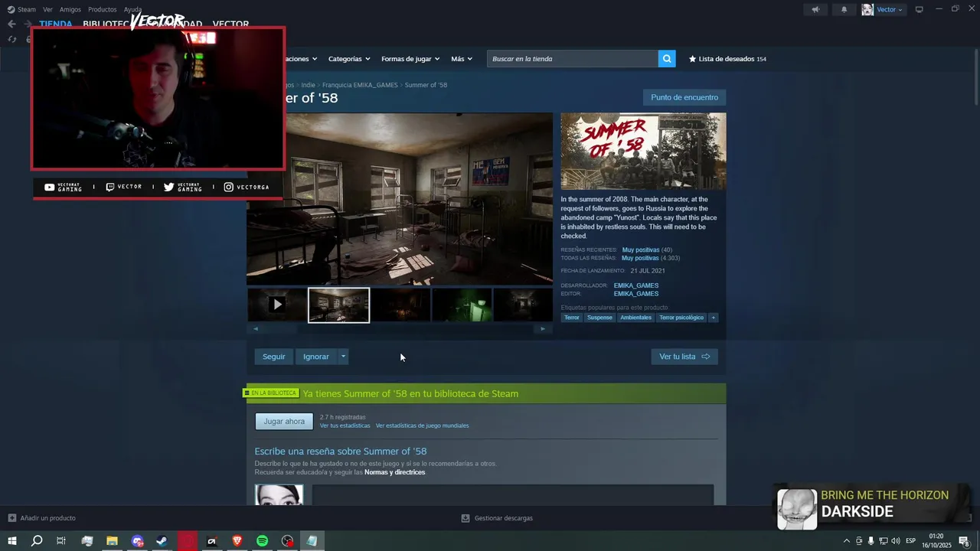
Task: Open Gestionar descargas
Action: click(x=503, y=518)
